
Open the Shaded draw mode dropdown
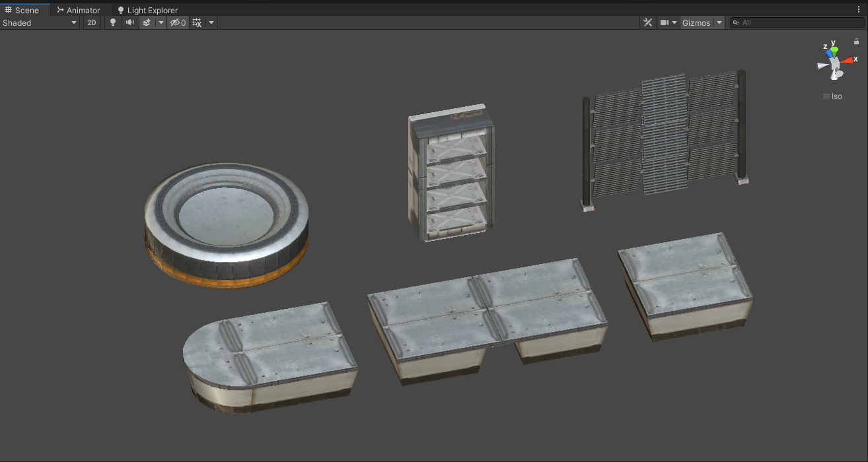point(40,22)
